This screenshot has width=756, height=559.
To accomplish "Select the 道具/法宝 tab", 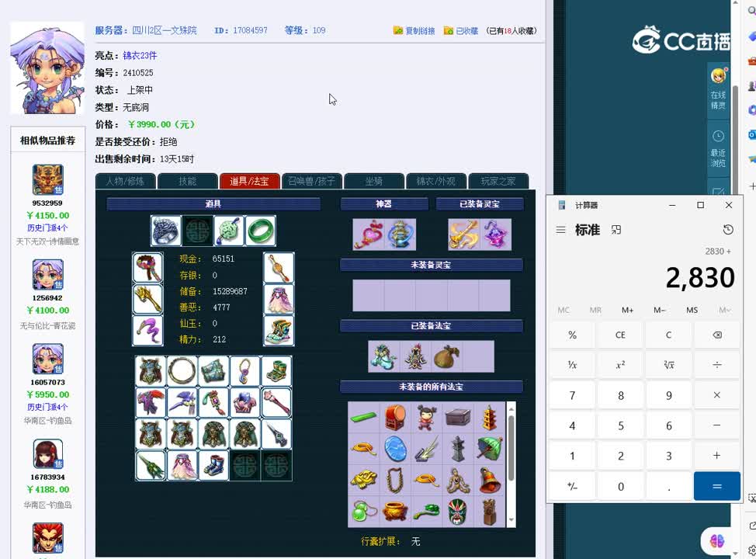I will [249, 181].
